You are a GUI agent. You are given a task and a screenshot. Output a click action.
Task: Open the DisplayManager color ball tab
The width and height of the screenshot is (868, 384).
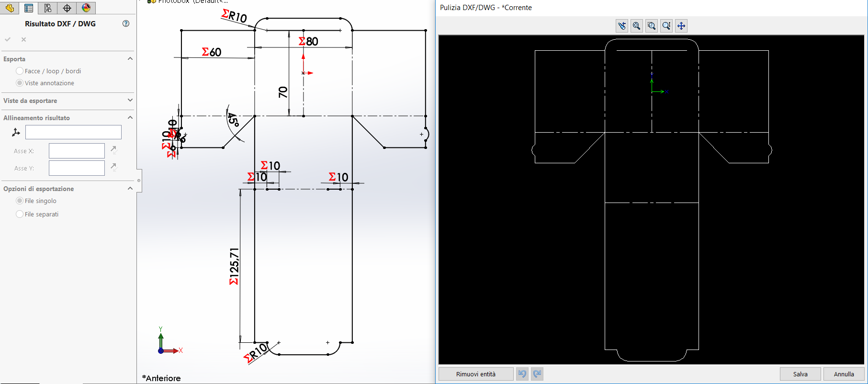tap(86, 8)
